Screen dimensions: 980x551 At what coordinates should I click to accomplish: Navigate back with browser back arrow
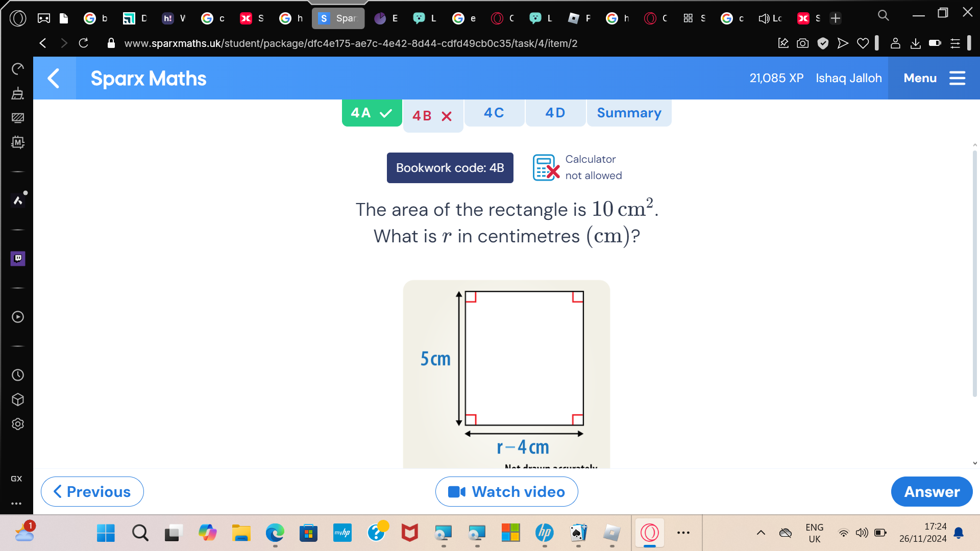click(x=43, y=43)
